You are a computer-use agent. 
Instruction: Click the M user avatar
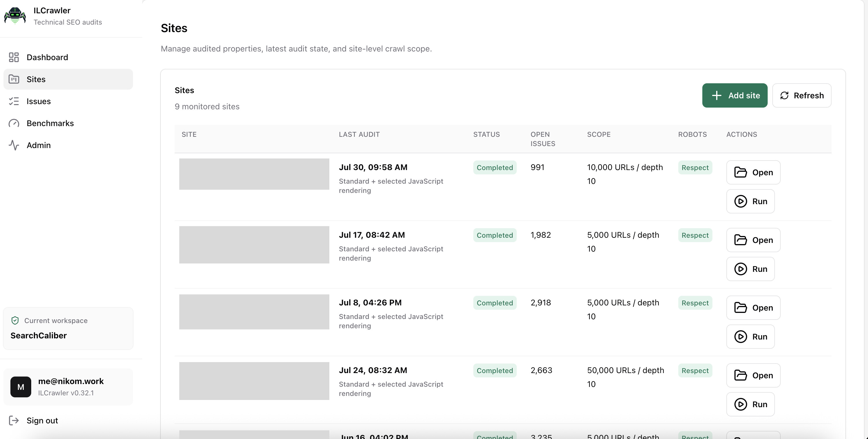(21, 387)
